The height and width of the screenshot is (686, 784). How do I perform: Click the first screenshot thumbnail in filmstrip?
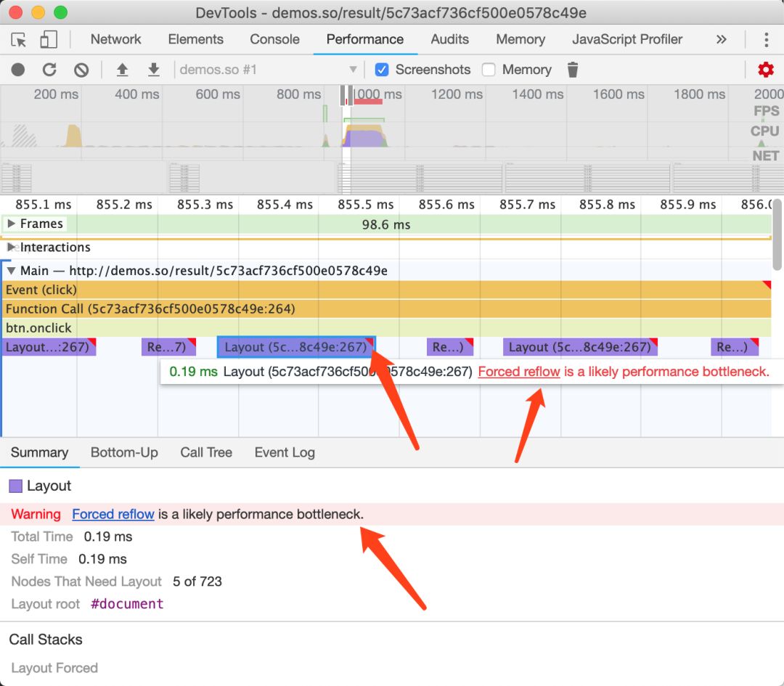(17, 178)
